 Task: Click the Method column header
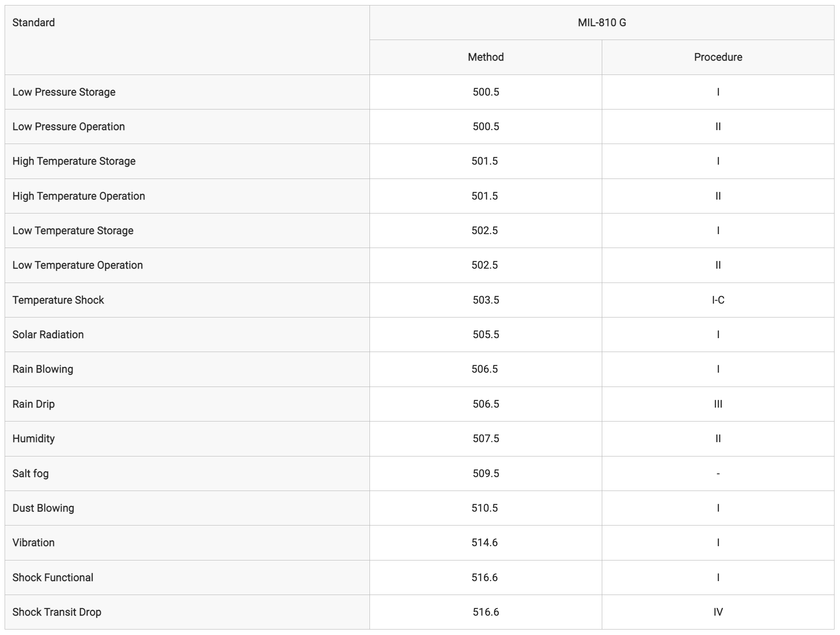[x=486, y=57]
